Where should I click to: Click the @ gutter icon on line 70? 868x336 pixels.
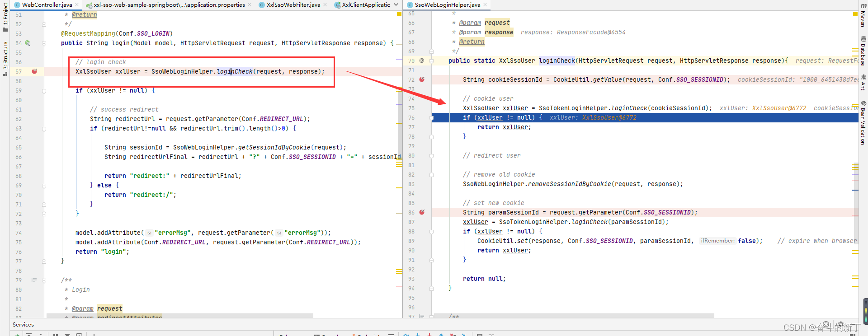point(422,61)
